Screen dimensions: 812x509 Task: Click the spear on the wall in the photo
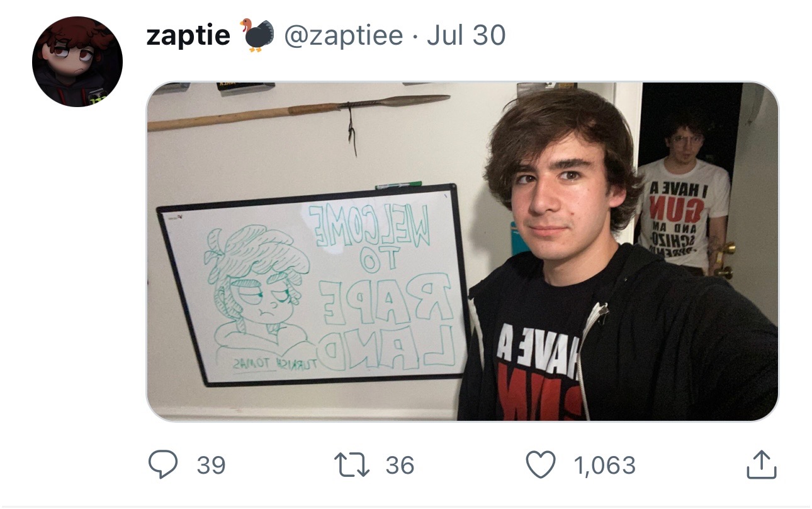click(298, 113)
